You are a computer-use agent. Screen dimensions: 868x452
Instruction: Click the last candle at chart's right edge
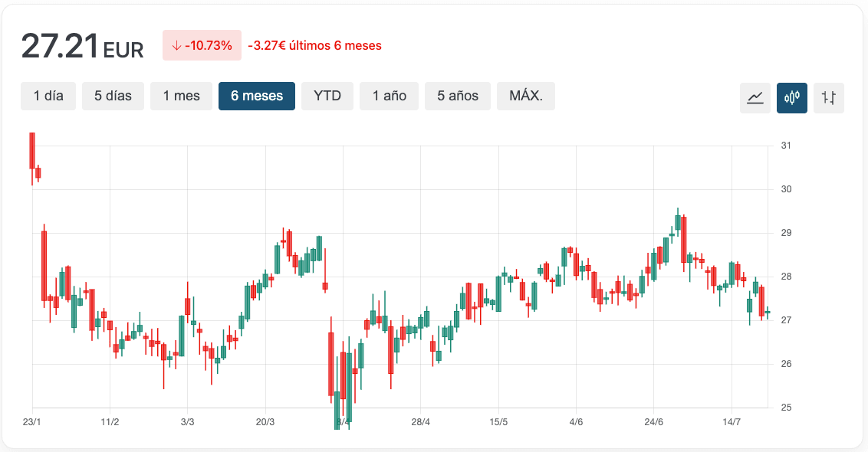click(767, 313)
